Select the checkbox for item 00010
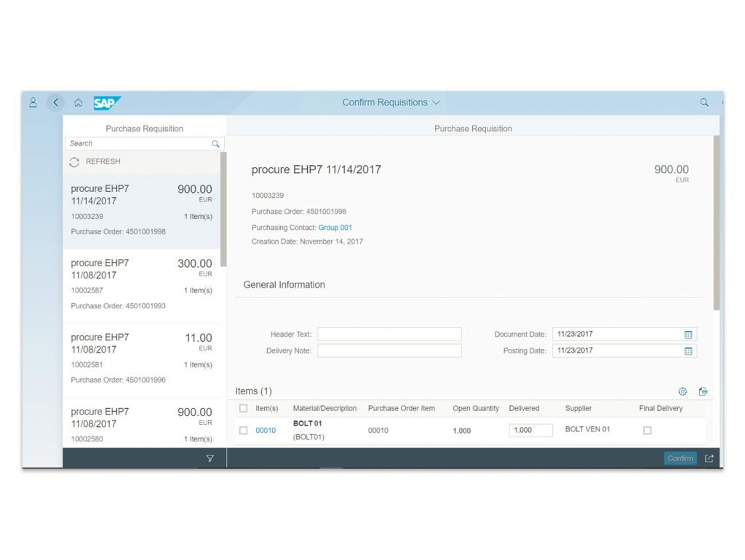745x560 pixels. (244, 431)
